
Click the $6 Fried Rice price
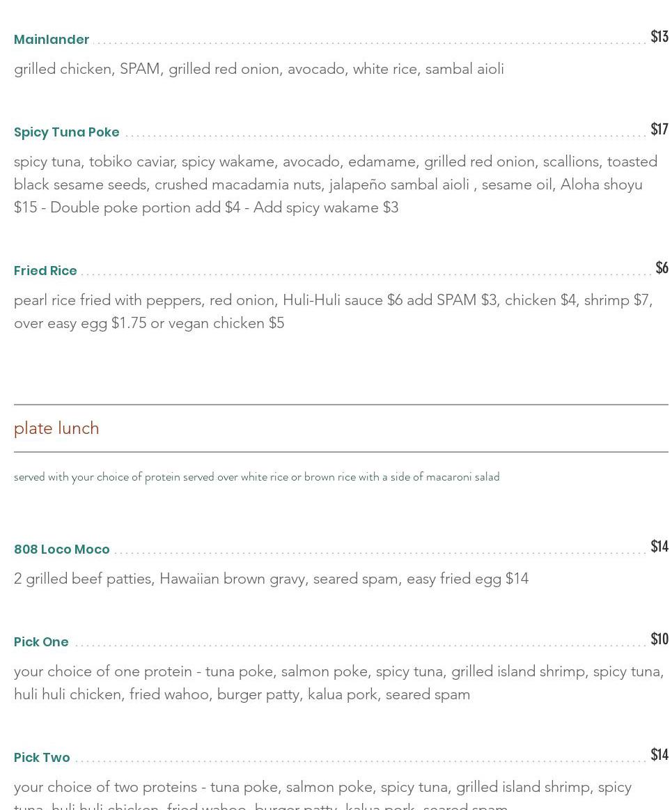pos(662,267)
